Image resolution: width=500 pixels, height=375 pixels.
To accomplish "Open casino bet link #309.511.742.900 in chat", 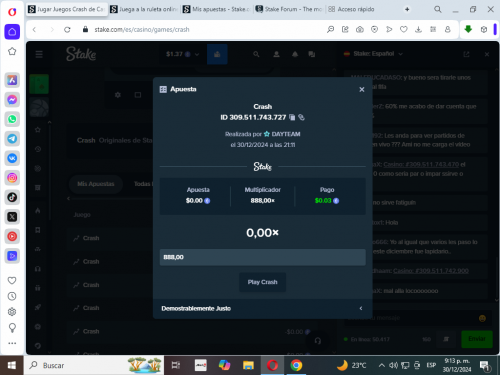I will [x=431, y=271].
